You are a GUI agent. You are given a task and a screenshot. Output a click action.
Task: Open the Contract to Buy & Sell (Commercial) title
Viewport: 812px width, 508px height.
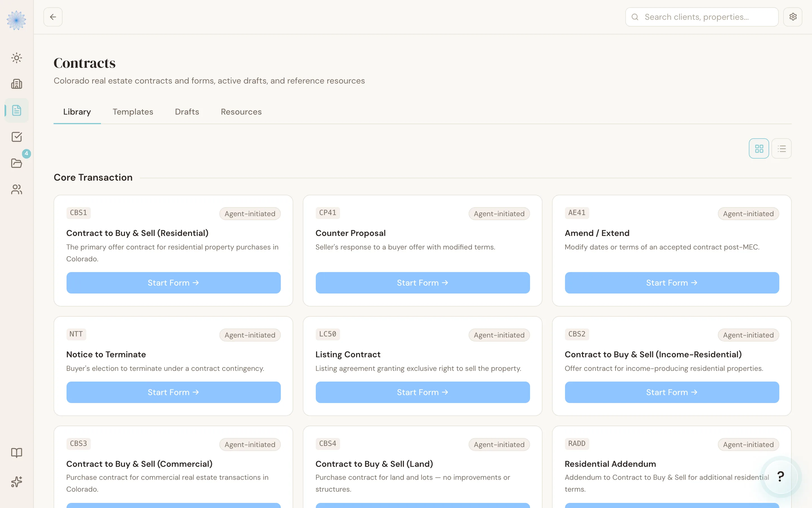(139, 464)
